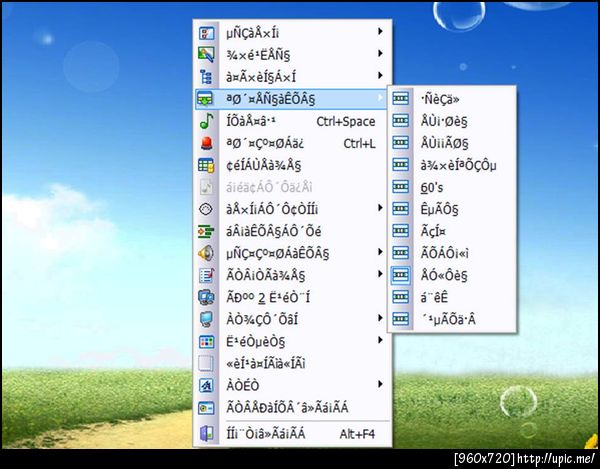This screenshot has width=600, height=469.
Task: Click sound bank icon beside 'ÃÕÁÔi«ì'
Action: (x=400, y=253)
